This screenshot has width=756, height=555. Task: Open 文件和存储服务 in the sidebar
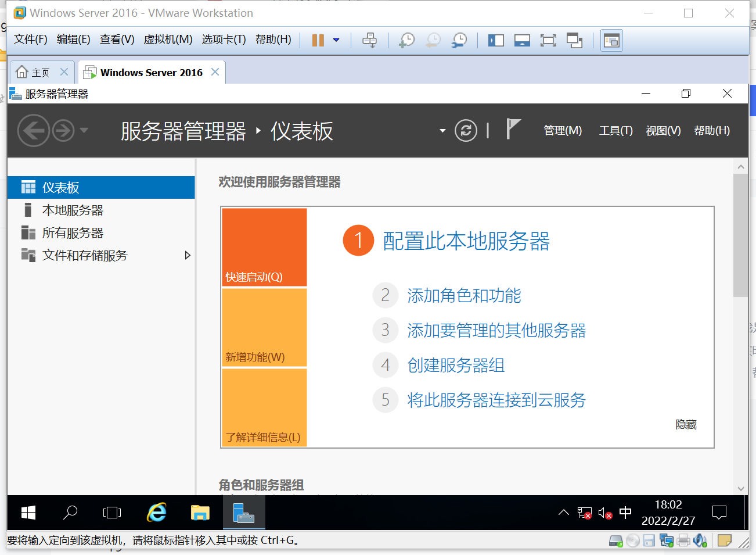tap(101, 255)
